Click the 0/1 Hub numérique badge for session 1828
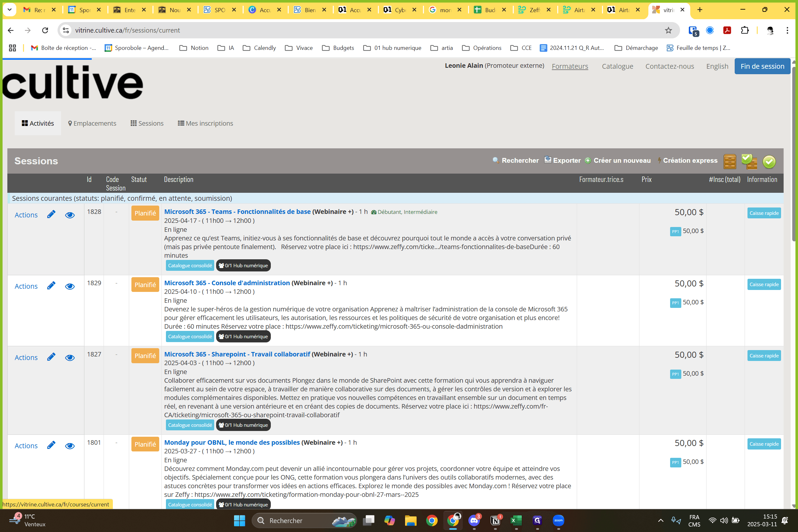Image resolution: width=798 pixels, height=532 pixels. (243, 265)
